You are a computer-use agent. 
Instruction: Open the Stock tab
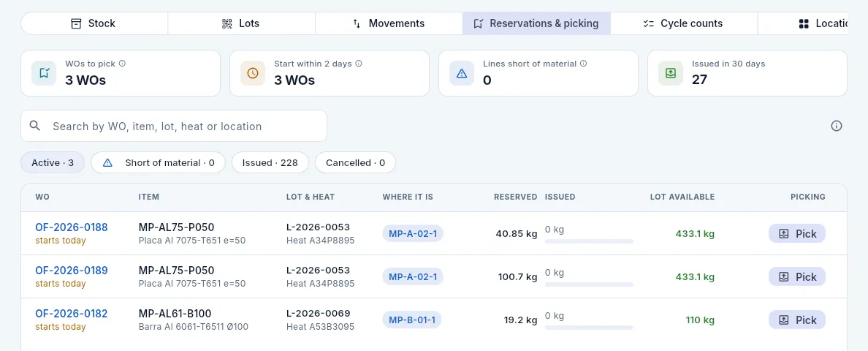(x=94, y=23)
